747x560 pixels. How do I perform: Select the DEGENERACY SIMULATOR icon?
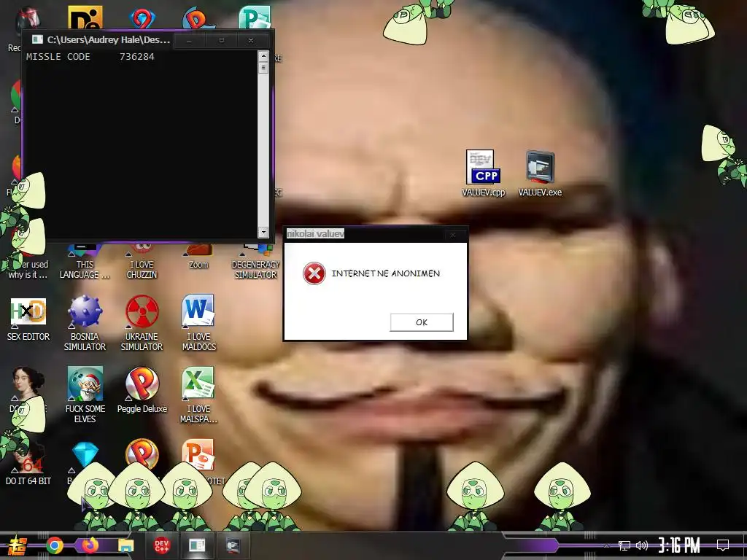[256, 261]
